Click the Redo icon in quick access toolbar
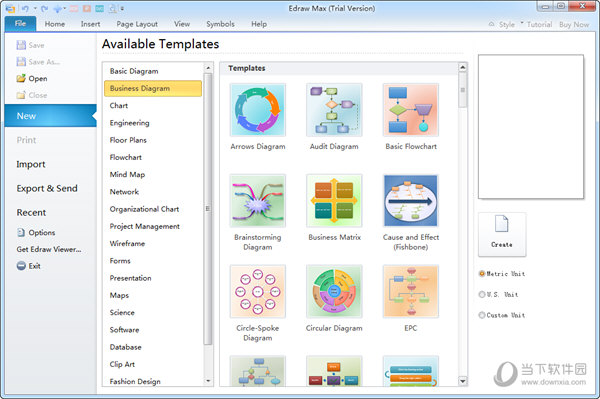This screenshot has height=399, width=600. pos(44,8)
